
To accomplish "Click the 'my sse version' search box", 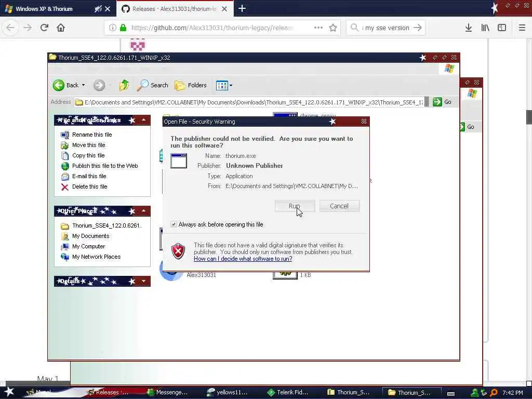I will point(386,28).
